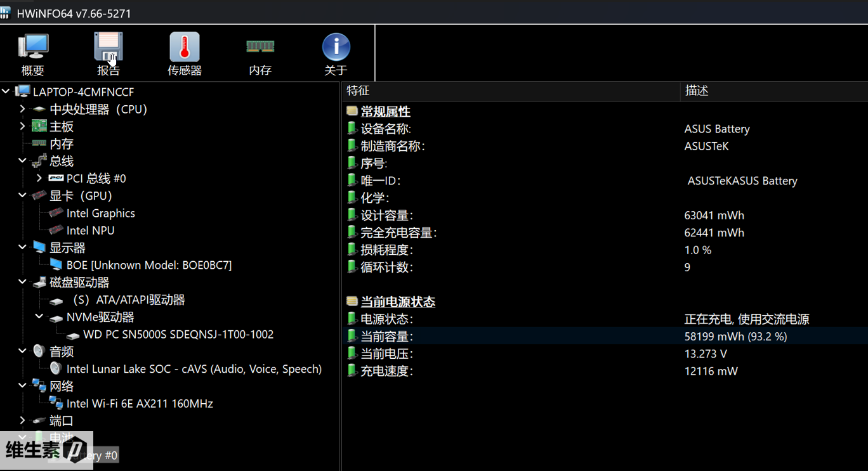Screen dimensions: 868x471
Task: Click the 特征 column header
Action: click(358, 91)
